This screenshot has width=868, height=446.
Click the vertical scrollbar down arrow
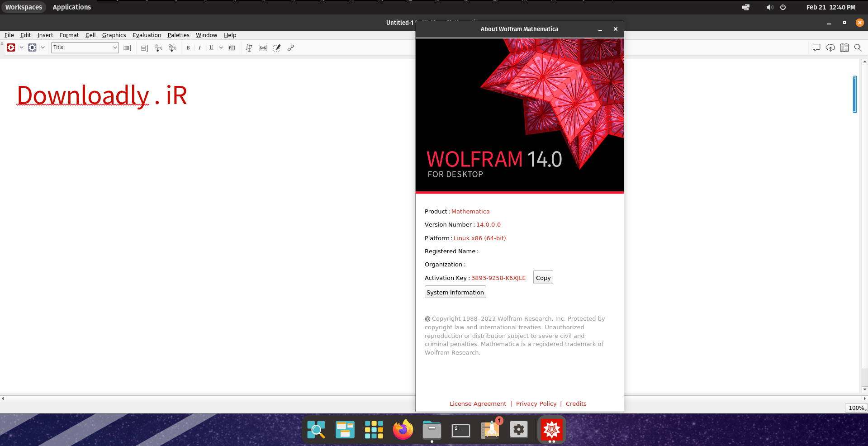(x=864, y=389)
